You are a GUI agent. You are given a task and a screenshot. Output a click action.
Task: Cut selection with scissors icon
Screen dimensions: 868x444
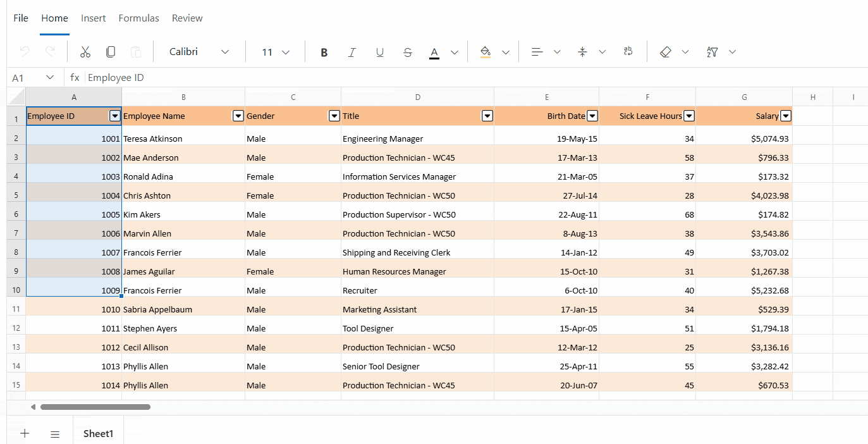85,52
